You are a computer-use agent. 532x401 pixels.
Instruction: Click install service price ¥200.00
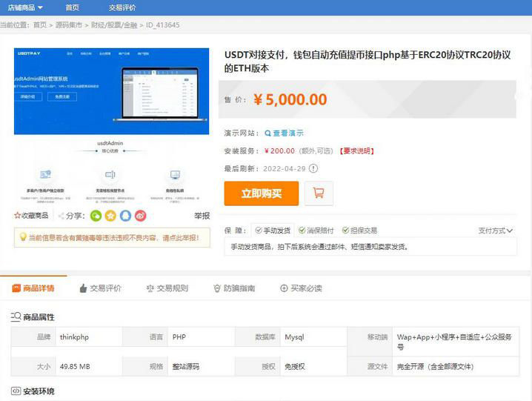[x=279, y=150]
